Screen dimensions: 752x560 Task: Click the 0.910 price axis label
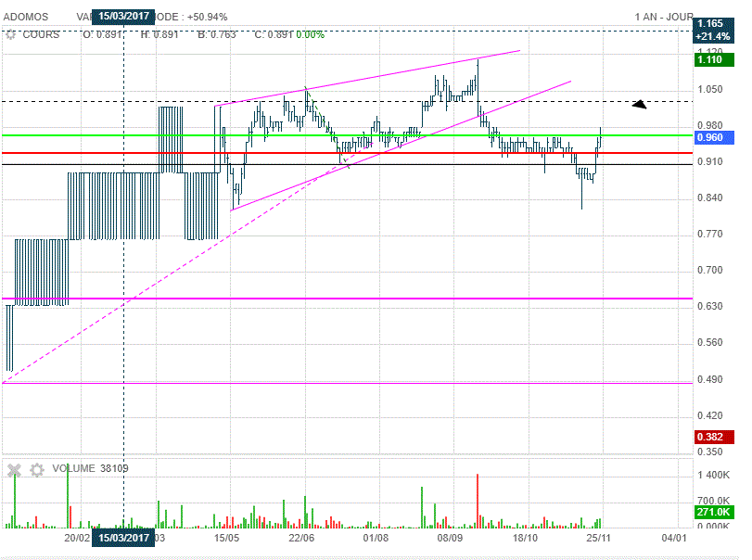point(709,161)
